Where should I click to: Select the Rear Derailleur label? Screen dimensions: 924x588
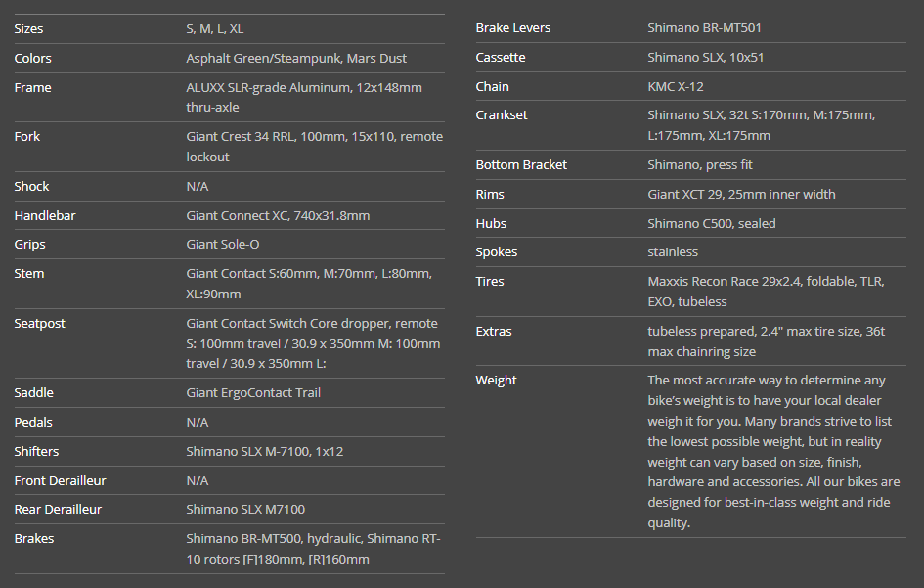58,510
